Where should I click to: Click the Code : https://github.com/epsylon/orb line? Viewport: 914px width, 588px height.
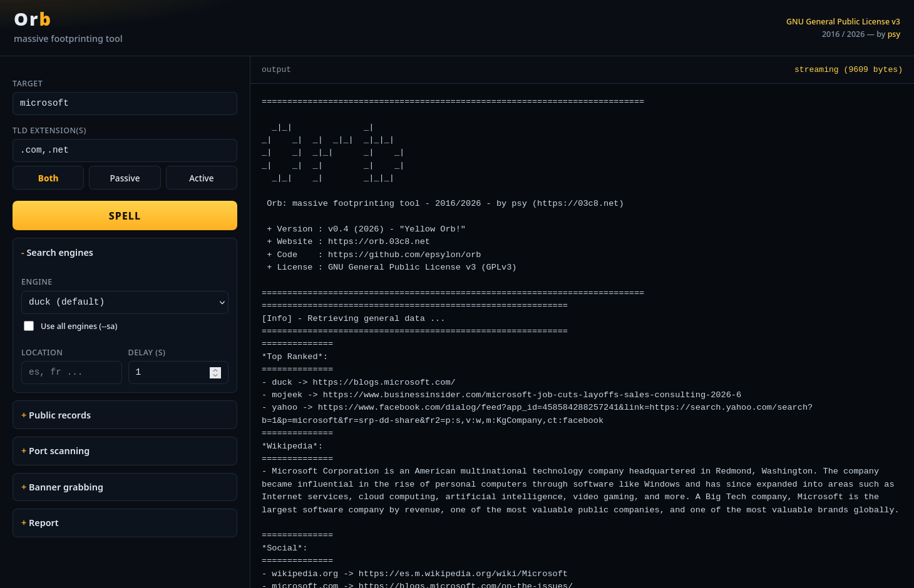pyautogui.click(x=374, y=255)
